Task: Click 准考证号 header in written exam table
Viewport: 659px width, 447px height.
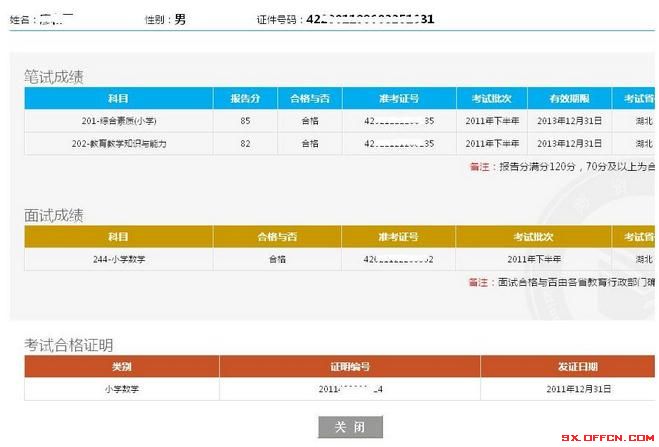Action: coord(399,98)
